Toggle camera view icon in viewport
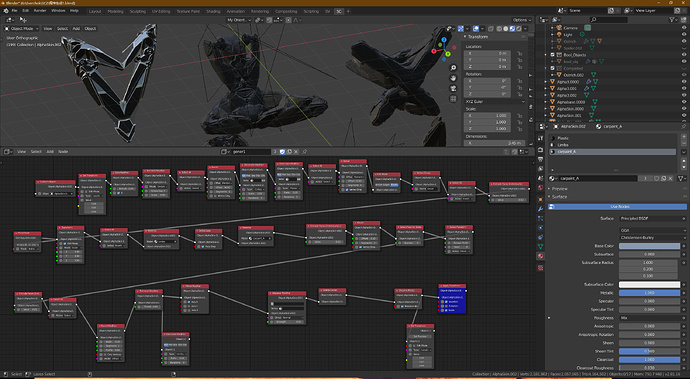Image resolution: width=690 pixels, height=379 pixels. pos(453,88)
